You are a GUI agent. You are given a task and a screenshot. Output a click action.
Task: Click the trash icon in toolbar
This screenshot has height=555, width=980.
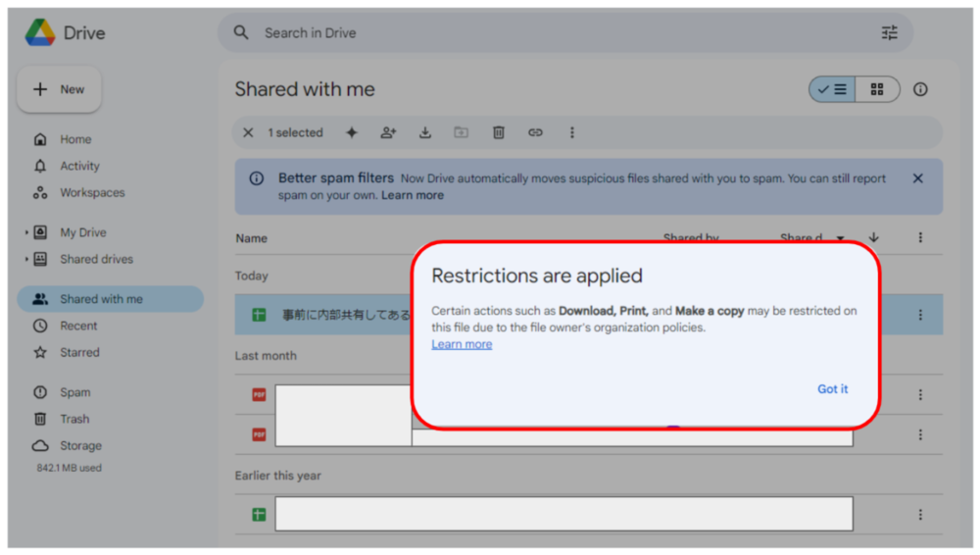[498, 132]
